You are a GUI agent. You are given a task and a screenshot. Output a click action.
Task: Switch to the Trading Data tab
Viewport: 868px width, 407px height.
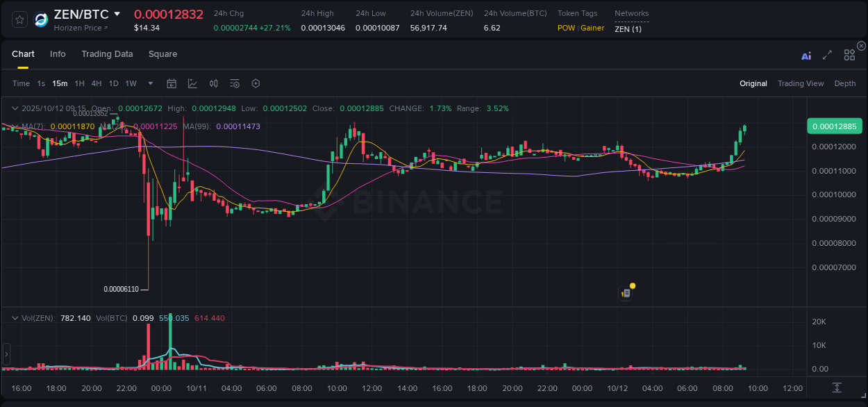pos(107,54)
